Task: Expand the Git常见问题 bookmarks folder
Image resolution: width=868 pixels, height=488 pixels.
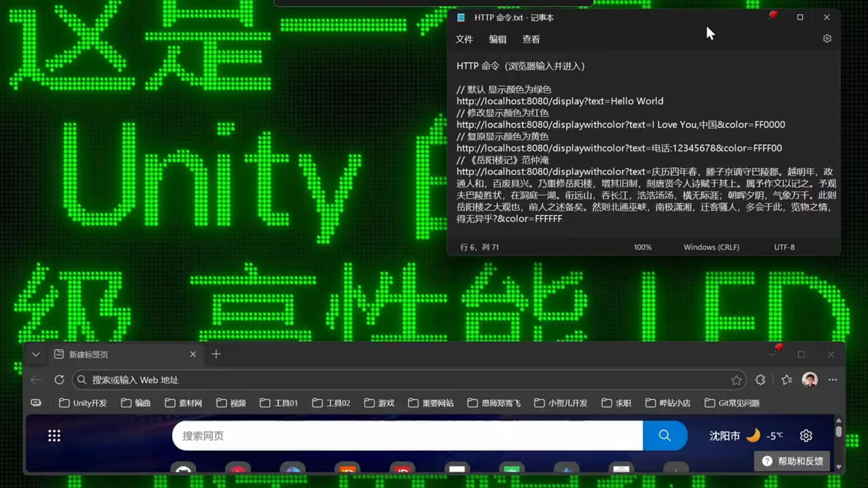Action: click(732, 403)
